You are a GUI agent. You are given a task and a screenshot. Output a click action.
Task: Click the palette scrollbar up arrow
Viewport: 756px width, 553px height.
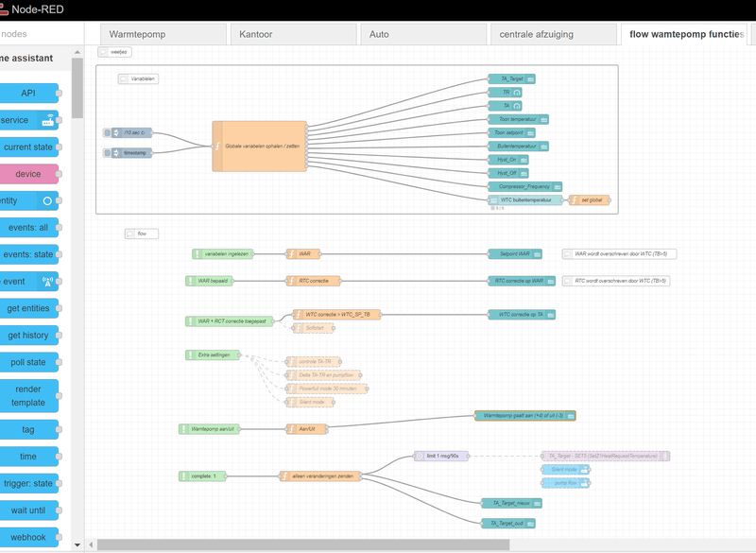coord(77,52)
